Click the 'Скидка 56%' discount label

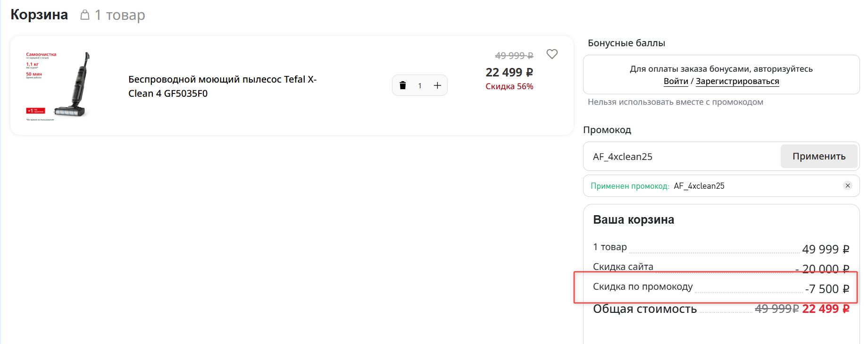509,86
